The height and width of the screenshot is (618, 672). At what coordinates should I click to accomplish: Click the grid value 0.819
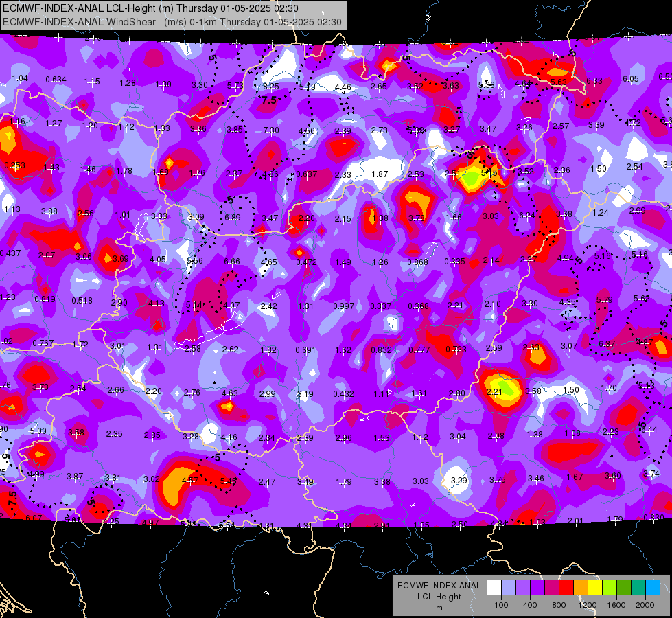pos(45,299)
